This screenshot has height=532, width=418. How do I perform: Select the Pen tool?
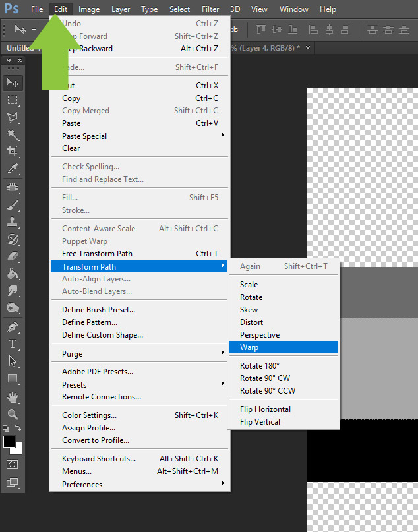pos(13,327)
